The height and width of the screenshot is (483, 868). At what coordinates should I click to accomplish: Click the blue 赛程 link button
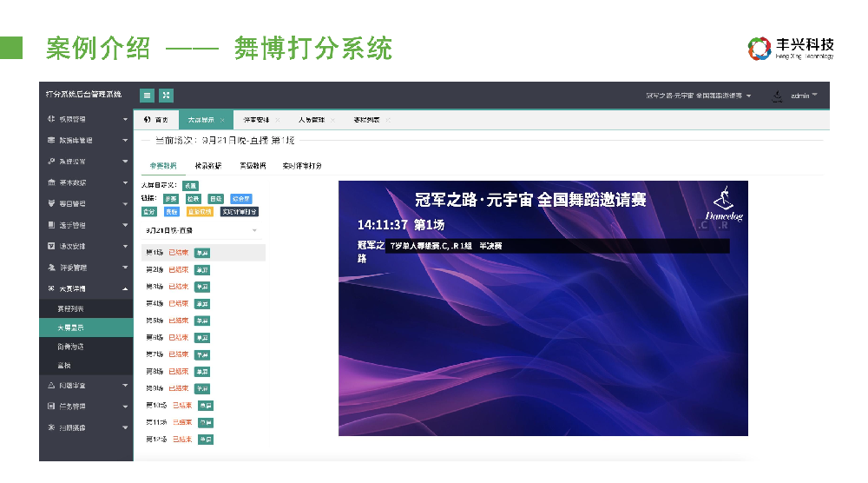[172, 212]
